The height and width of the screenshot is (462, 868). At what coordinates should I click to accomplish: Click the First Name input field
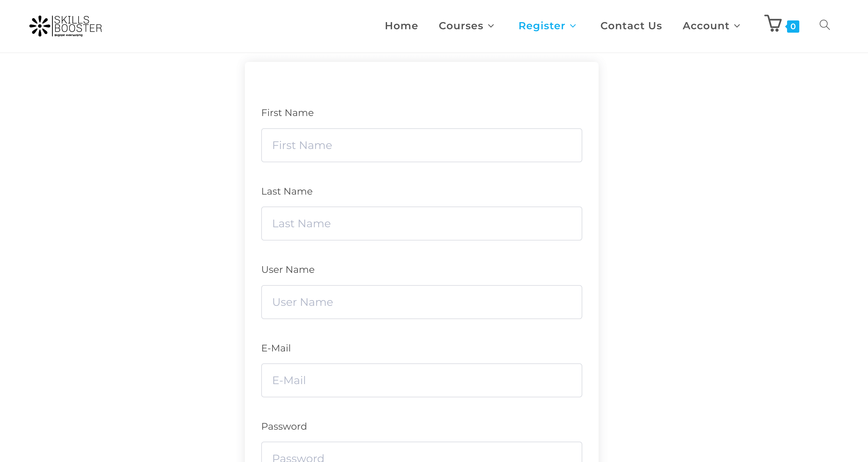click(x=421, y=145)
